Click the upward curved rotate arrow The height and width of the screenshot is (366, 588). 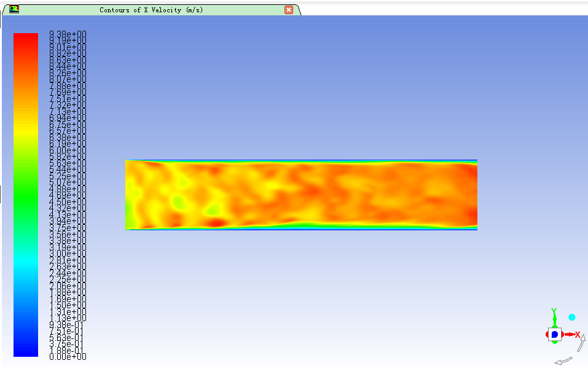(x=581, y=343)
